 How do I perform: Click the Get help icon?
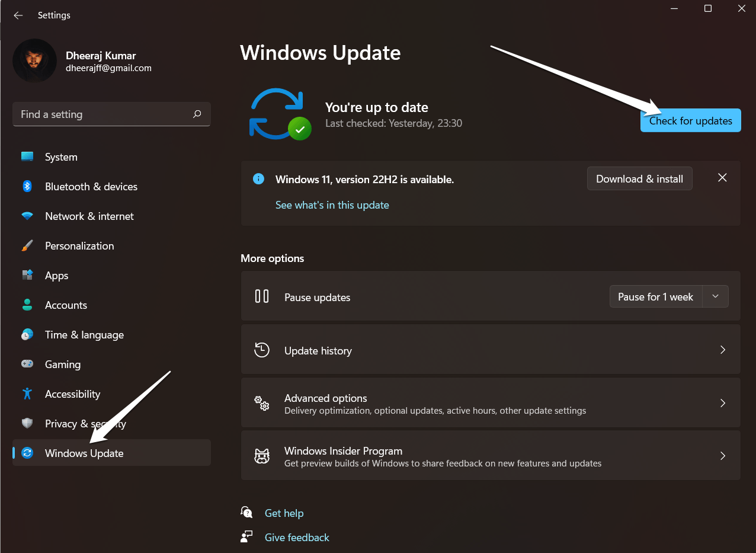246,512
